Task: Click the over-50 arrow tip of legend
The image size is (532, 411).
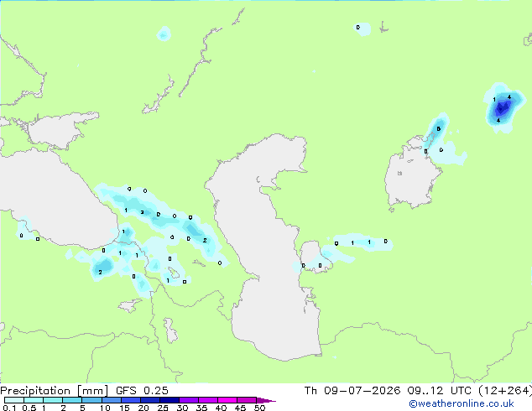Action: pyautogui.click(x=266, y=400)
